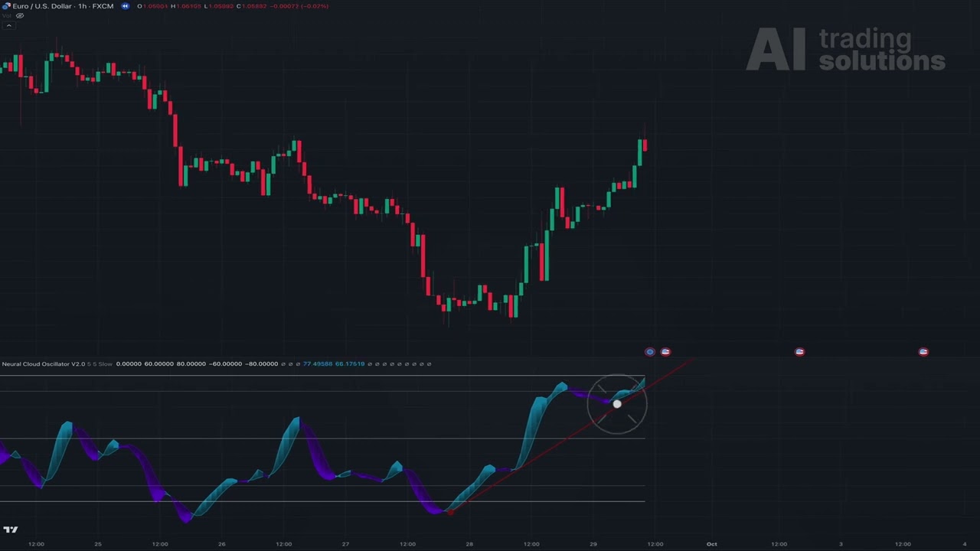Open the US flag event marker above the last 12:00 label

point(923,352)
